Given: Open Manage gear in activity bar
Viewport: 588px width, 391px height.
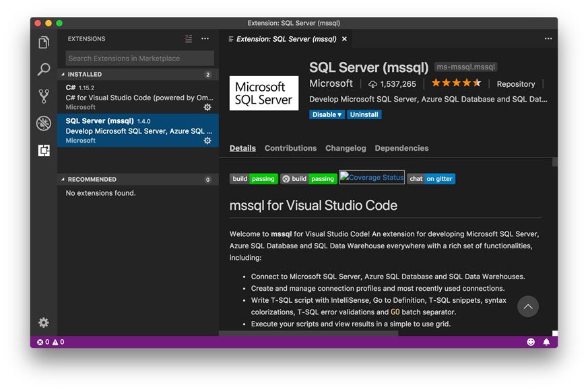Looking at the screenshot, I should tap(44, 322).
